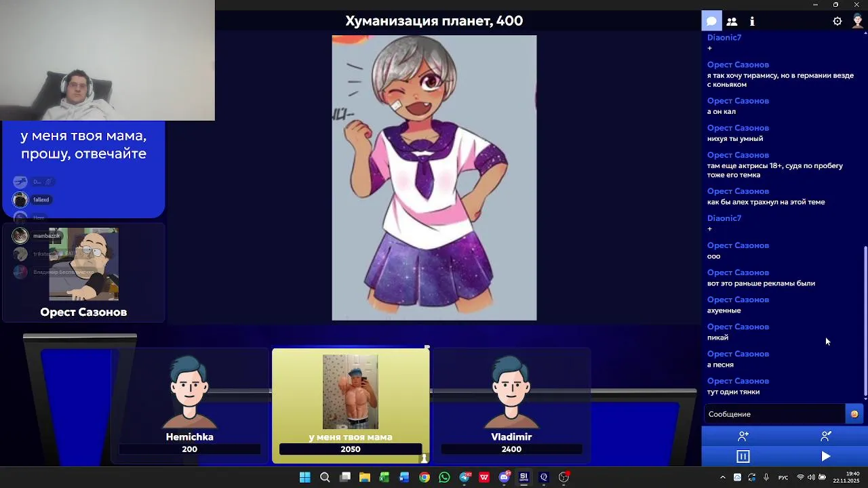The width and height of the screenshot is (868, 488).
Task: Click chat message 'пикай'
Action: pos(717,338)
